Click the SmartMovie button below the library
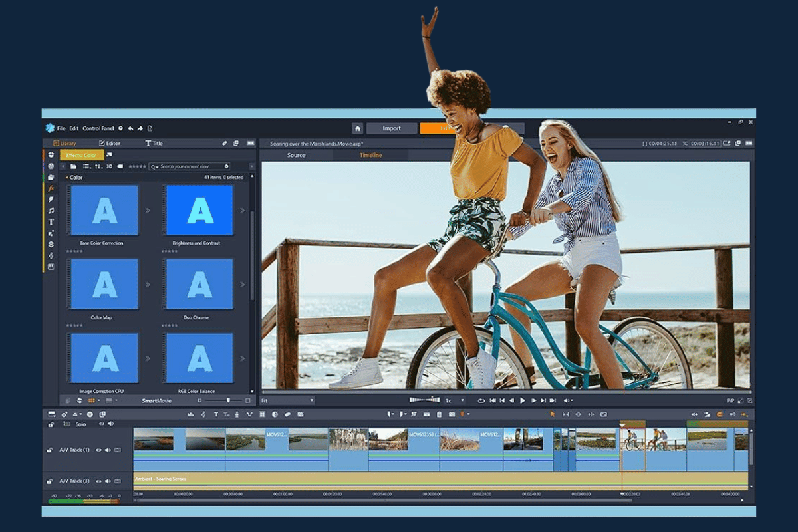This screenshot has width=798, height=532. (157, 400)
